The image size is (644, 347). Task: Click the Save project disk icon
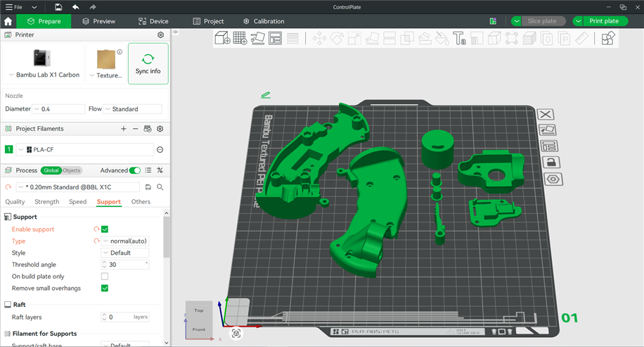click(x=58, y=7)
